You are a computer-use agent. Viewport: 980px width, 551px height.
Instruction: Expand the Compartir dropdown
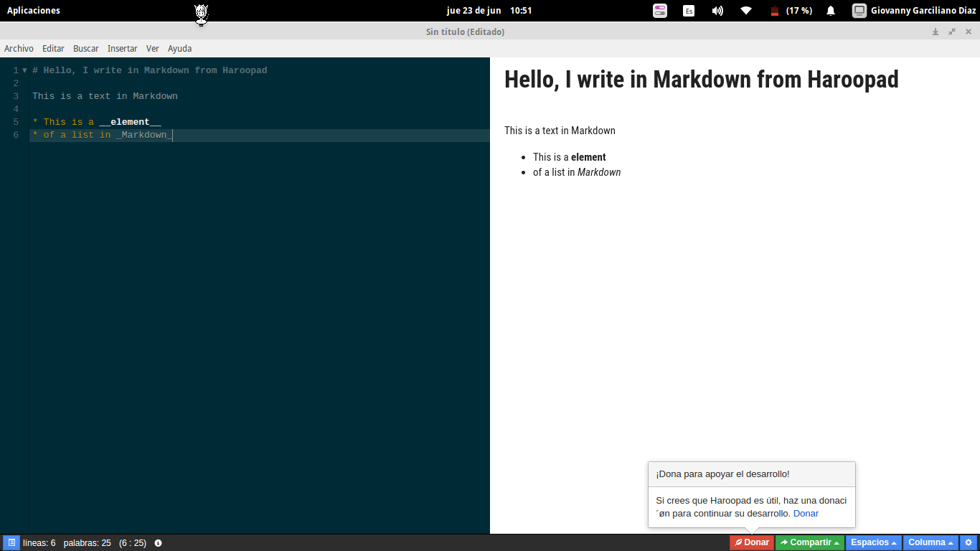(x=809, y=543)
